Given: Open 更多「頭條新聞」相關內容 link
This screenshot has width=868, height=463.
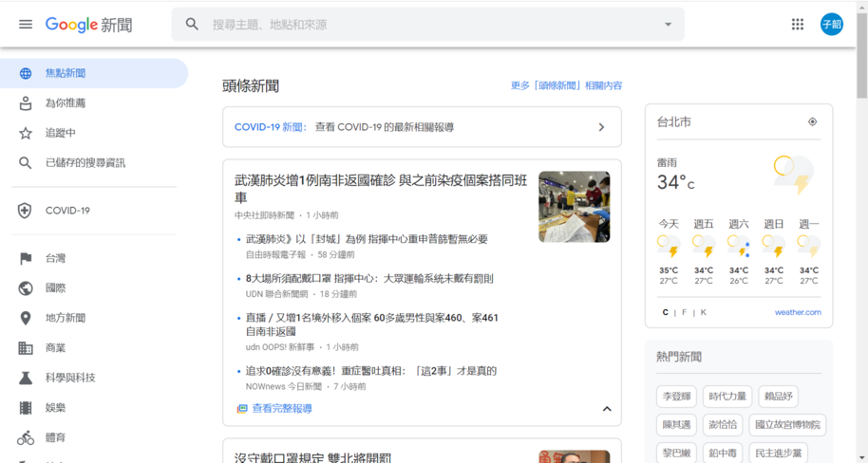Looking at the screenshot, I should point(566,85).
